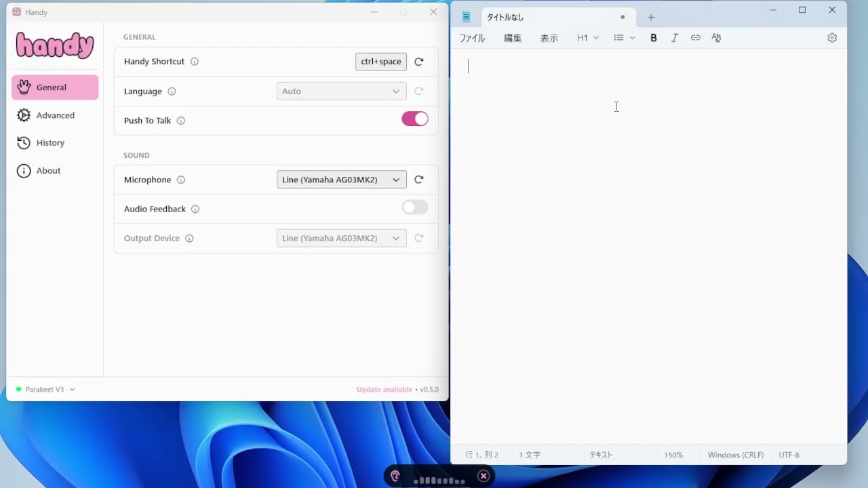Open the Language Auto dropdown

pyautogui.click(x=342, y=91)
